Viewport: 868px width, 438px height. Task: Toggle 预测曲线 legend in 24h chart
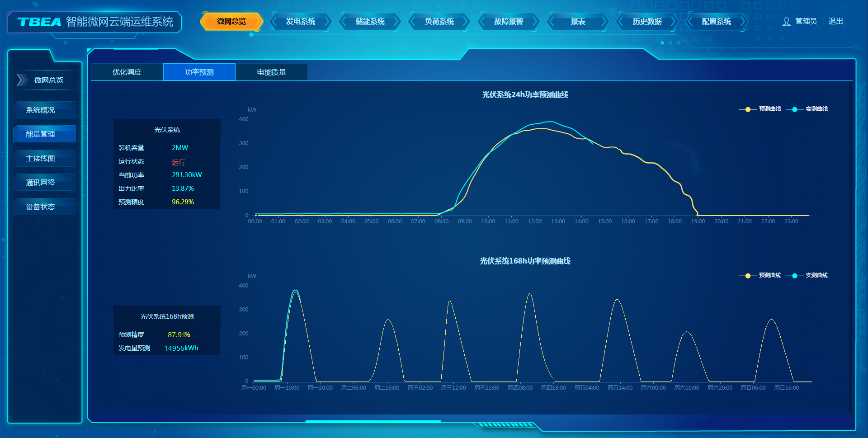760,109
